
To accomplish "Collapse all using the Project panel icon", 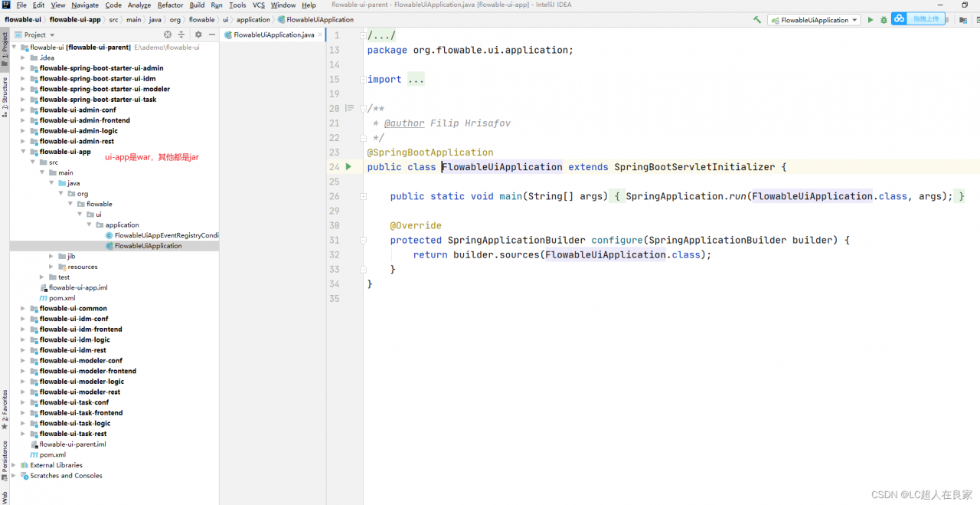I will (x=181, y=34).
